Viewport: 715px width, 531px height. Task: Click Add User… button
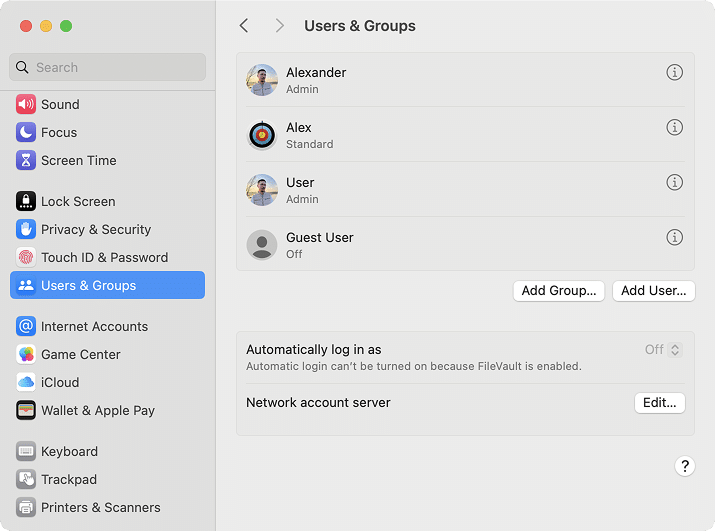(x=653, y=291)
